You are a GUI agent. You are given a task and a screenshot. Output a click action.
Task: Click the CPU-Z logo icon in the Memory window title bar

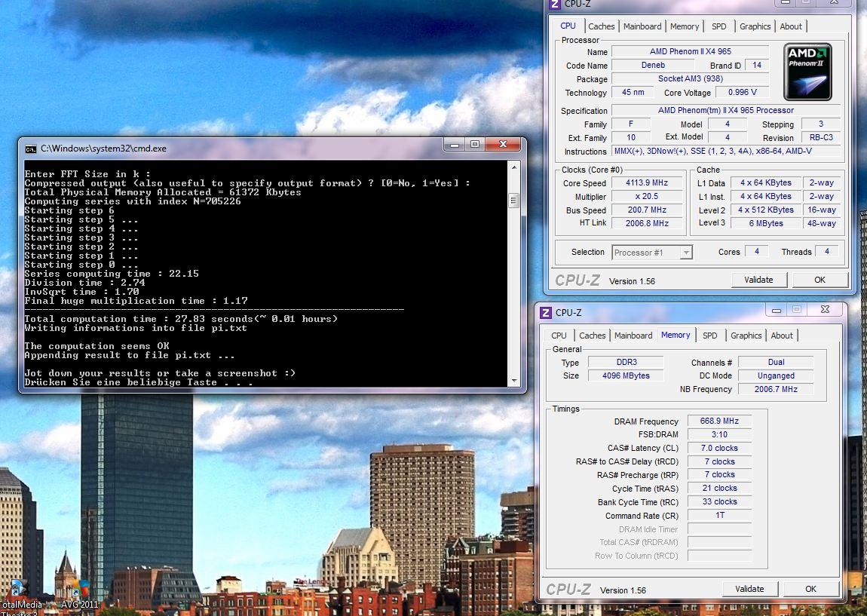coord(546,313)
